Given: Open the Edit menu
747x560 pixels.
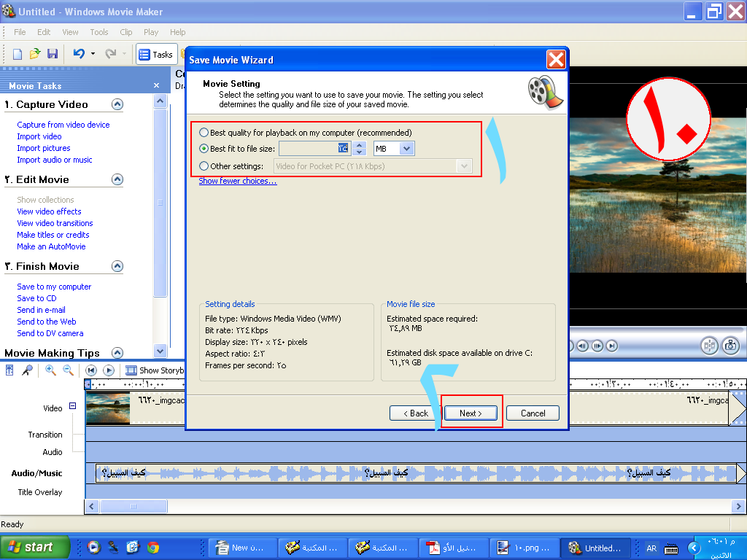Looking at the screenshot, I should [44, 32].
